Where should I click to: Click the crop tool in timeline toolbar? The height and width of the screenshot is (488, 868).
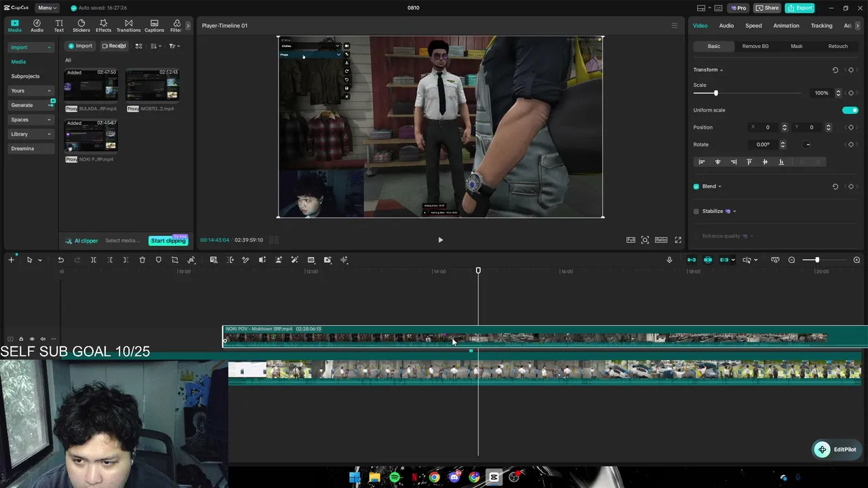175,260
